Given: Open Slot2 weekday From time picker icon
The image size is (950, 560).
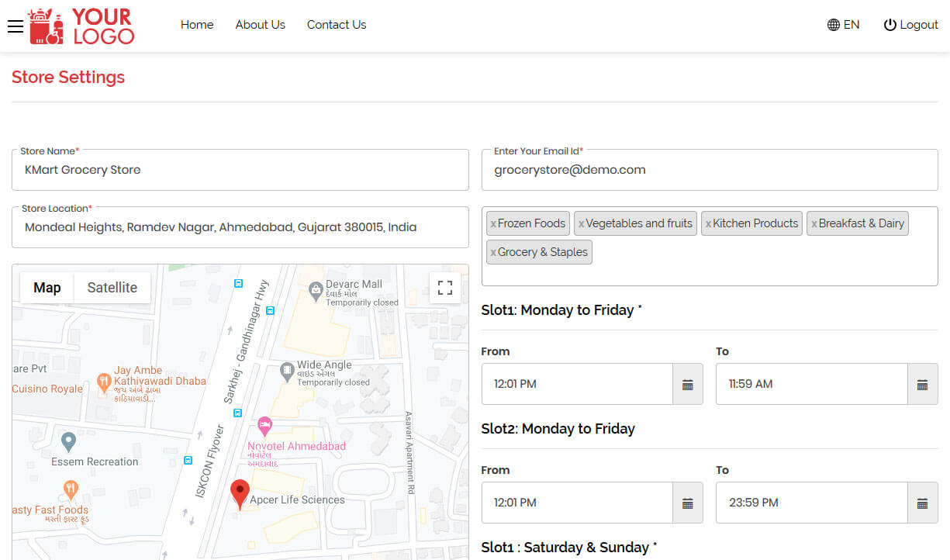Looking at the screenshot, I should pos(687,503).
